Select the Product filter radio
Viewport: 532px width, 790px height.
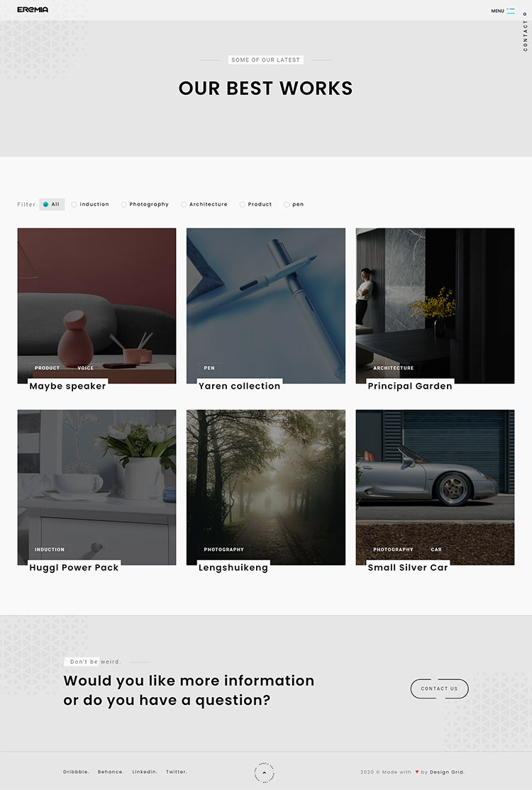pyautogui.click(x=243, y=204)
